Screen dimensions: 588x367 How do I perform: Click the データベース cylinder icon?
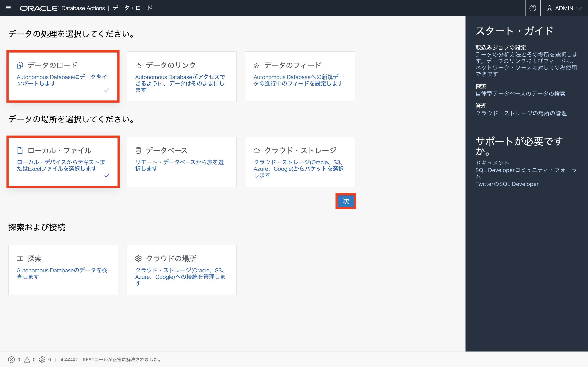(x=138, y=150)
